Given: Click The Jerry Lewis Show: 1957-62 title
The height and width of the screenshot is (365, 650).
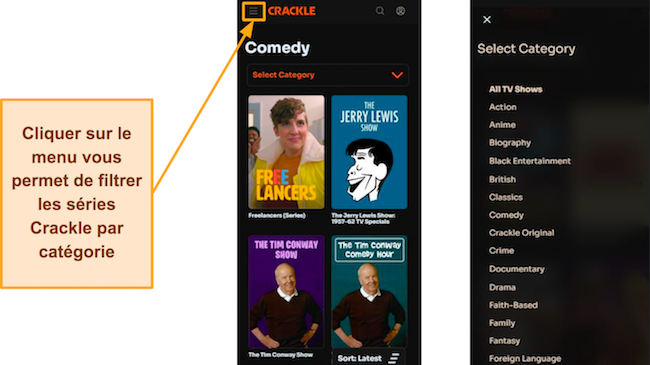Looking at the screenshot, I should (363, 218).
